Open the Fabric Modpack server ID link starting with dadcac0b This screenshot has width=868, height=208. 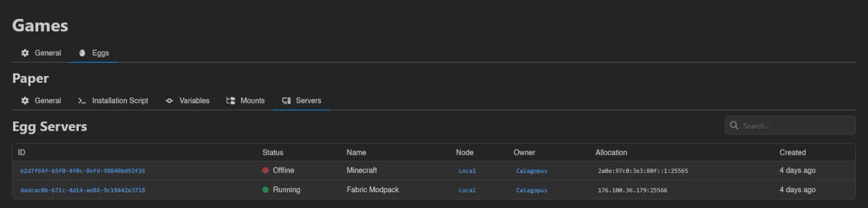tap(82, 190)
